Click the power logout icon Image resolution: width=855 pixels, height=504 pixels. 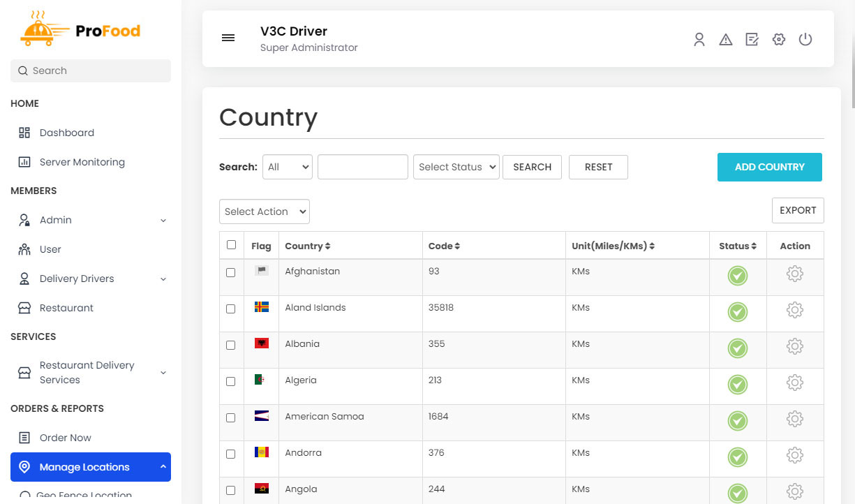point(805,40)
